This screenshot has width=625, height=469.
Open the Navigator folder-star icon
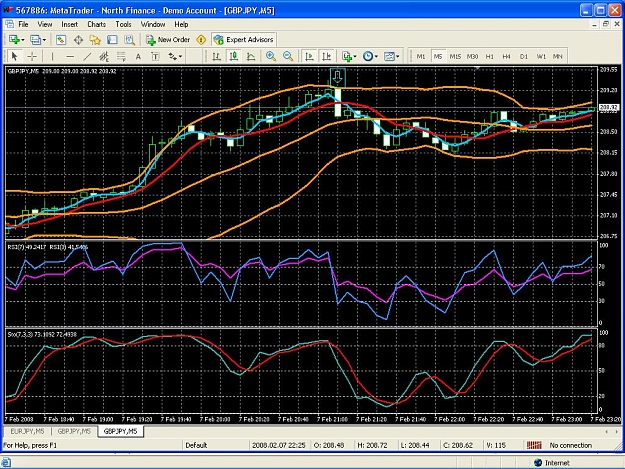[95, 40]
